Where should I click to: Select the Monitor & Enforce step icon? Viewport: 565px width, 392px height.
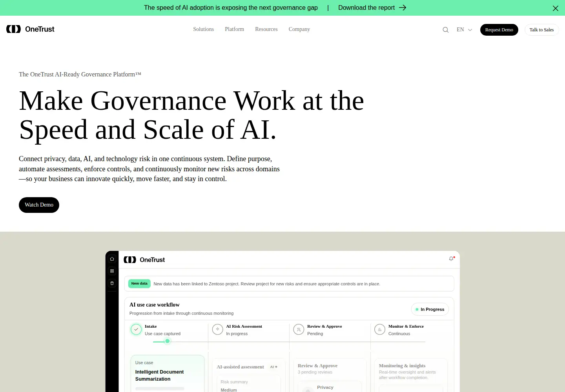click(380, 330)
